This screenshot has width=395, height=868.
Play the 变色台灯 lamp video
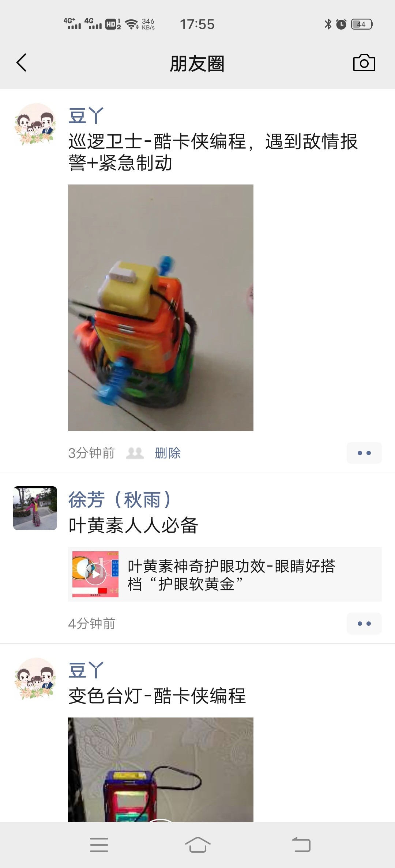click(x=161, y=770)
